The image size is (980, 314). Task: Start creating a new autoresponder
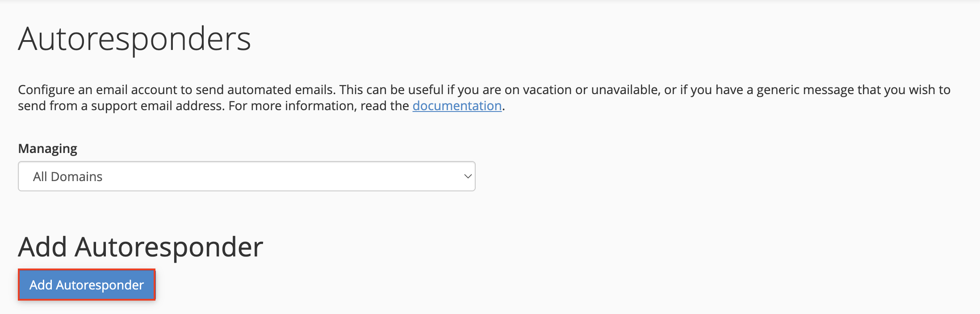click(87, 285)
